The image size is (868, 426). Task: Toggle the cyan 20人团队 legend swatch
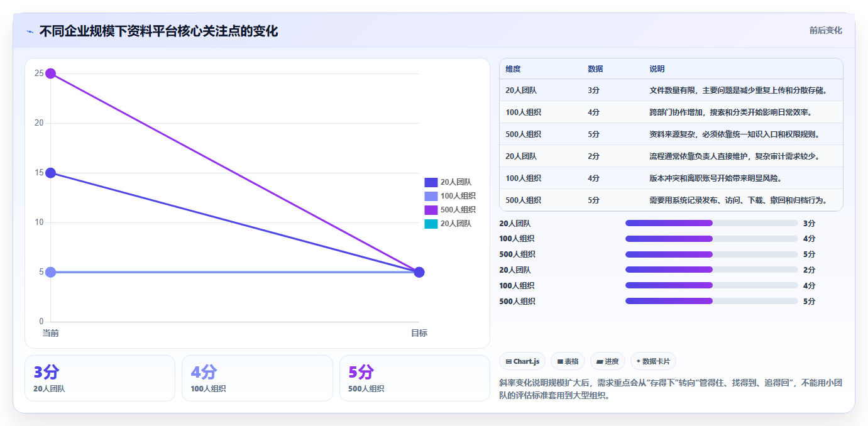431,224
